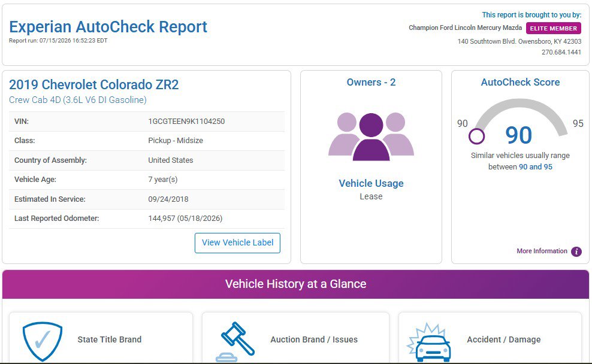
Task: Click the 'Lease' usage value
Action: pyautogui.click(x=371, y=196)
